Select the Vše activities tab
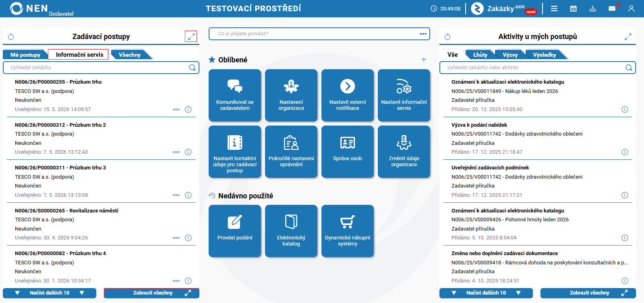 (452, 55)
